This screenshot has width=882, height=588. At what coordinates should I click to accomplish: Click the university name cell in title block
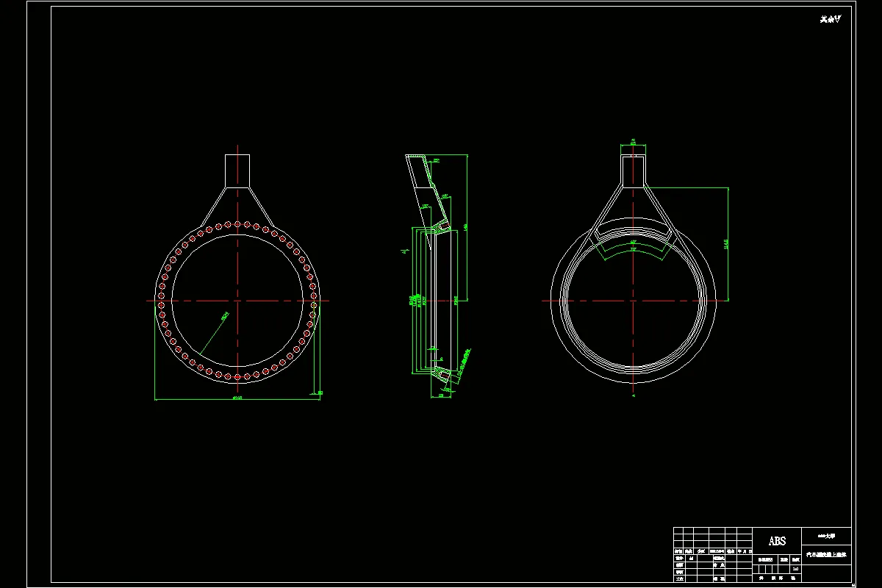(826, 537)
